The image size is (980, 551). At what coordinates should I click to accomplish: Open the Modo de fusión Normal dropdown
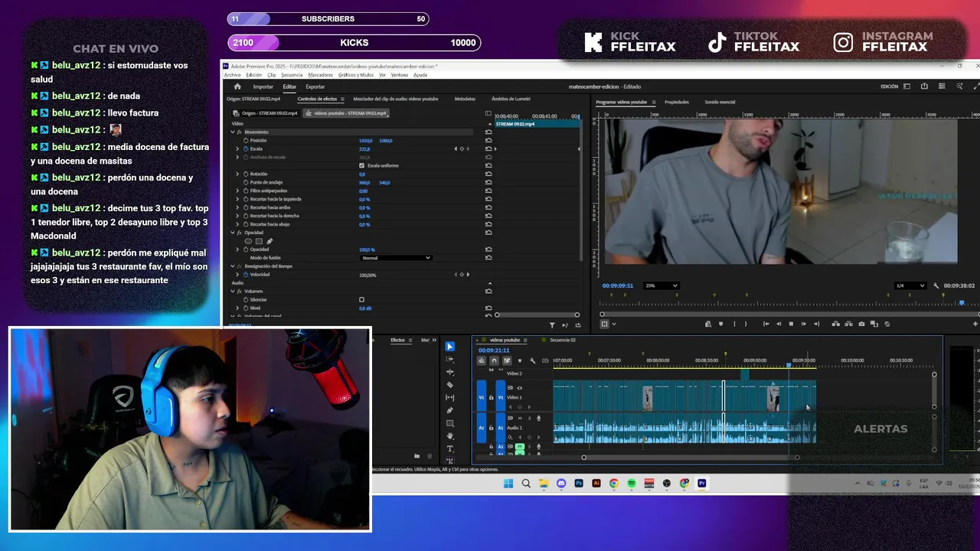coord(396,258)
